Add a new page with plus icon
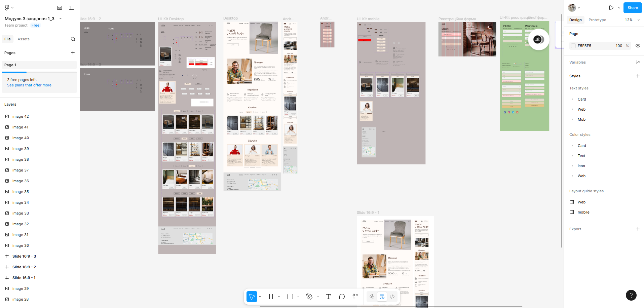Screen dimensions: 644x308 click(73, 53)
